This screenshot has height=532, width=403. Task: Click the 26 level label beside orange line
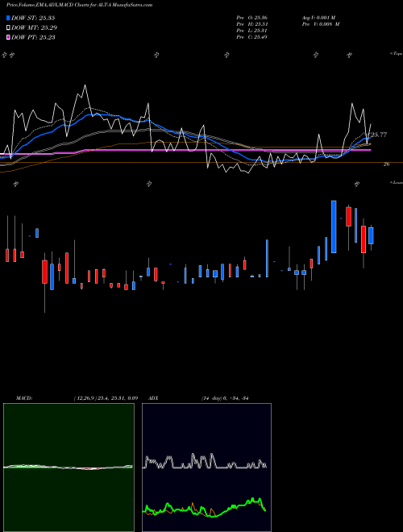(386, 164)
